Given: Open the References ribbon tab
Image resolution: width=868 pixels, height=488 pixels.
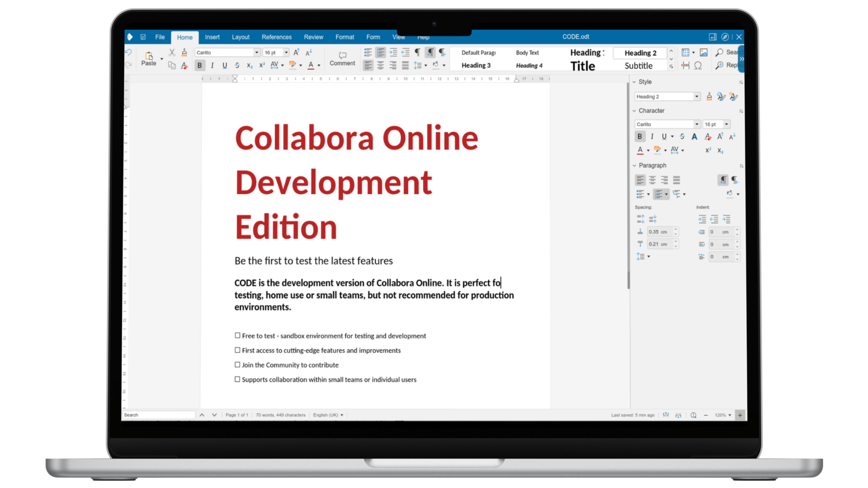Looking at the screenshot, I should (277, 37).
